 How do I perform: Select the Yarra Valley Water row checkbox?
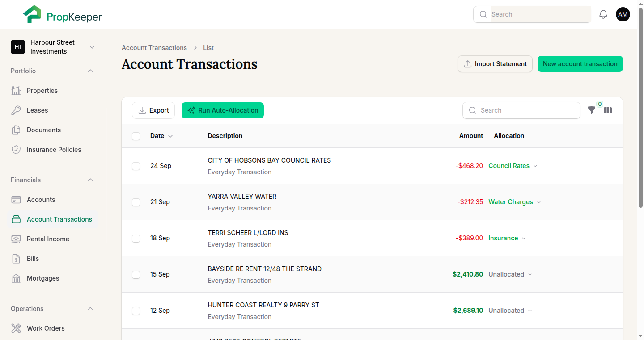pyautogui.click(x=136, y=202)
